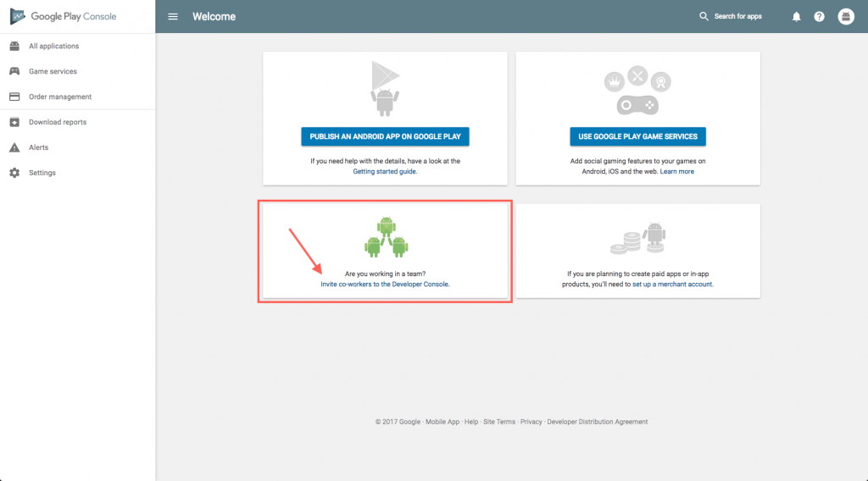The height and width of the screenshot is (481, 868).
Task: Click the Game services controller icon
Action: pos(14,71)
